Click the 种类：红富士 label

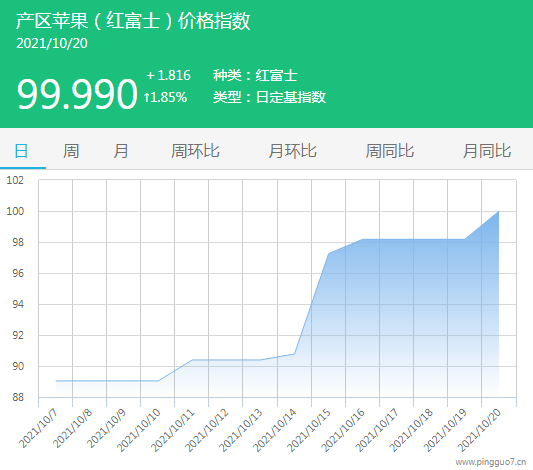tap(255, 75)
